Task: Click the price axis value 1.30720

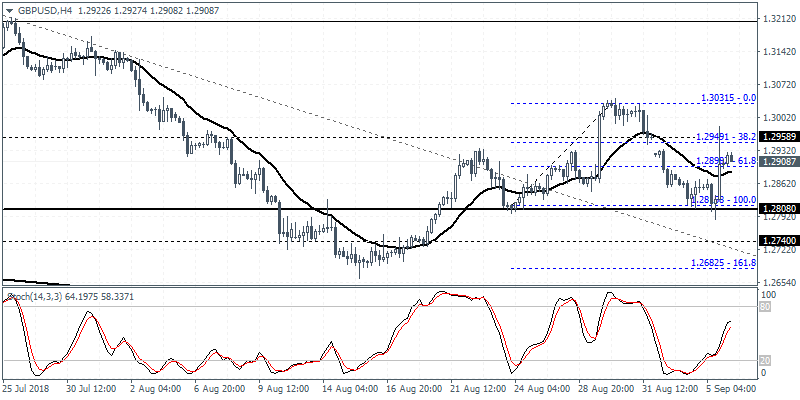Action: coord(778,85)
